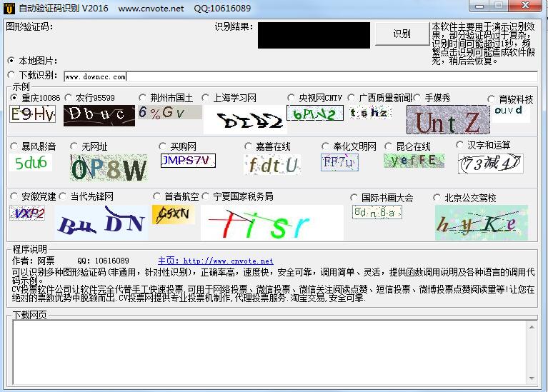Click the 下载网页 scrollbar down arrow
Viewport: 548px width, 392px height.
point(532,378)
